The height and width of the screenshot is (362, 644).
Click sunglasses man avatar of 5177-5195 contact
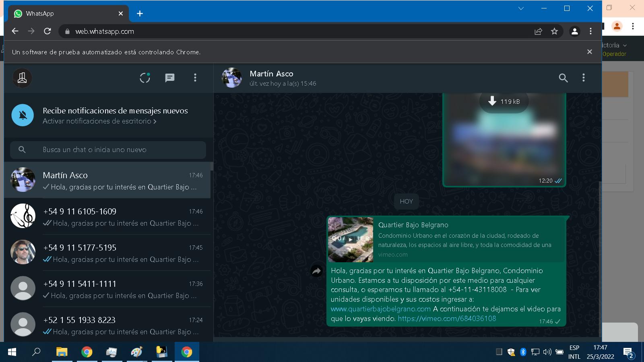tap(23, 252)
